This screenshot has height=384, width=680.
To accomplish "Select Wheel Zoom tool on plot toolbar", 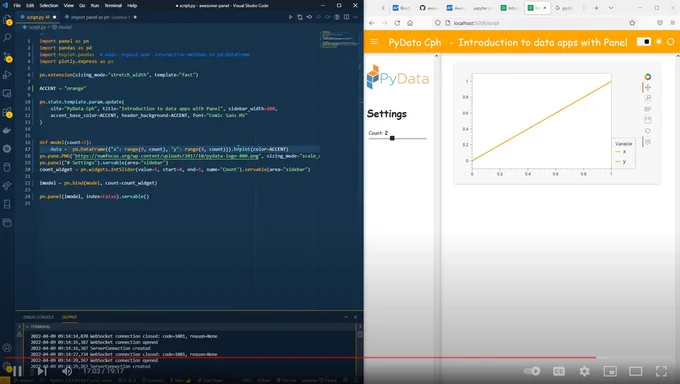I will pos(647,109).
